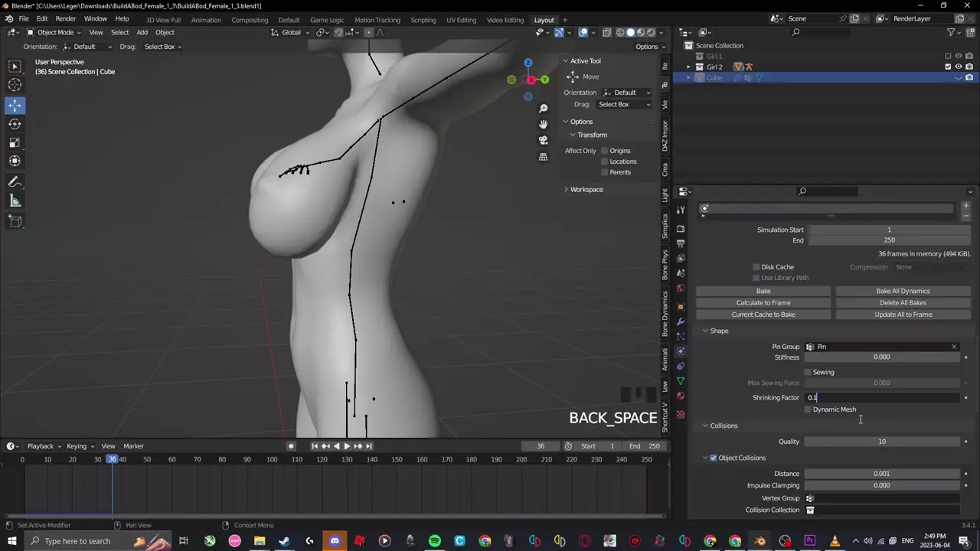Collapse the Shape panel section

point(718,331)
